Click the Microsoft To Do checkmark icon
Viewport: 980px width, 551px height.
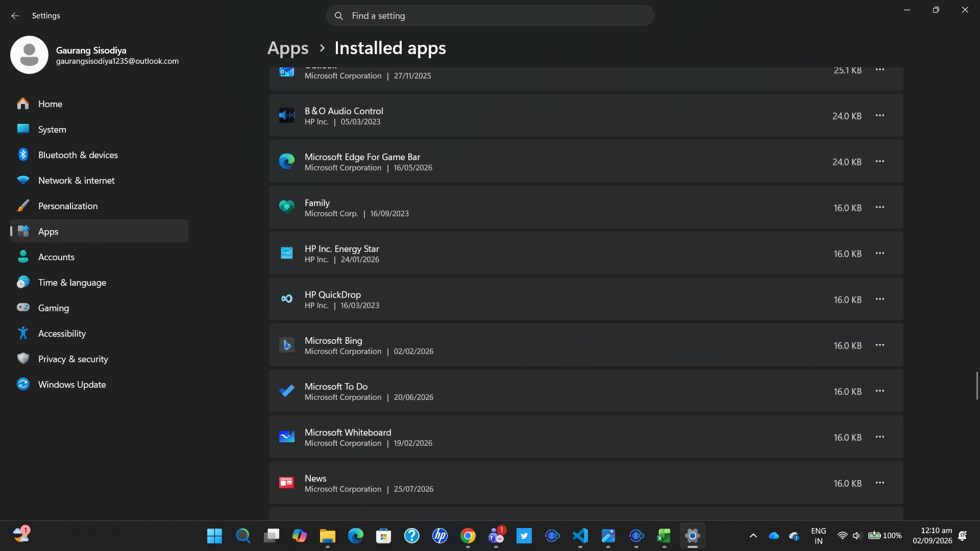286,391
